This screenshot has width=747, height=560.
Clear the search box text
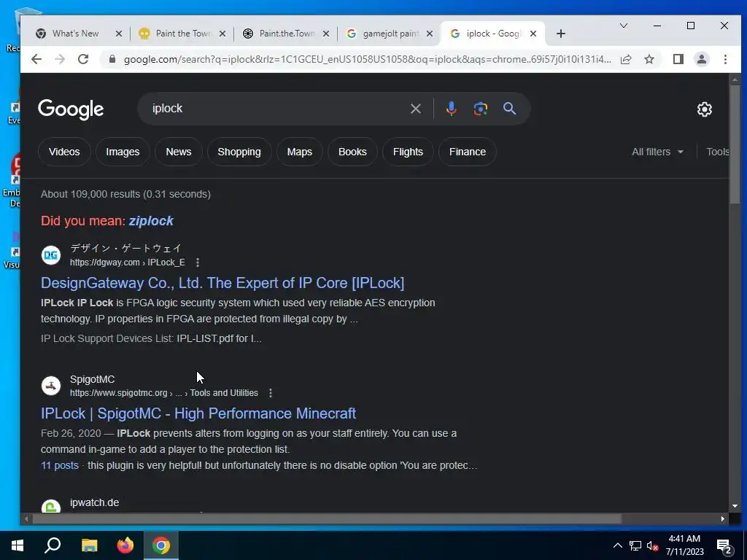pyautogui.click(x=415, y=109)
